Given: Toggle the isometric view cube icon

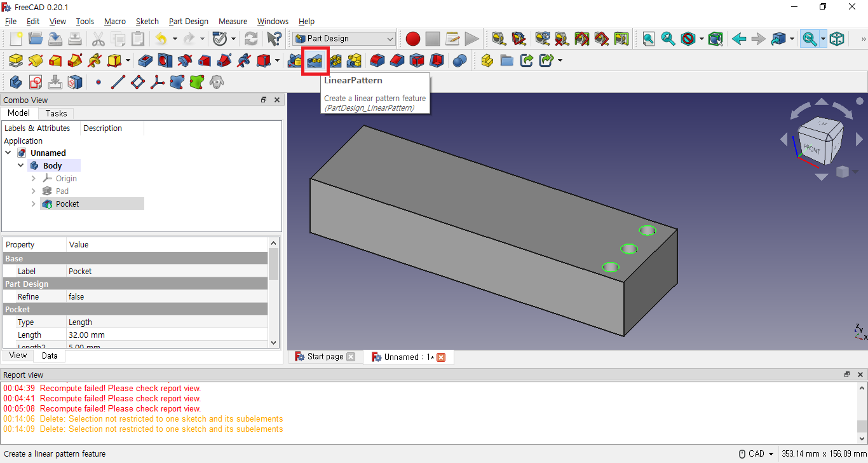Looking at the screenshot, I should [x=837, y=39].
